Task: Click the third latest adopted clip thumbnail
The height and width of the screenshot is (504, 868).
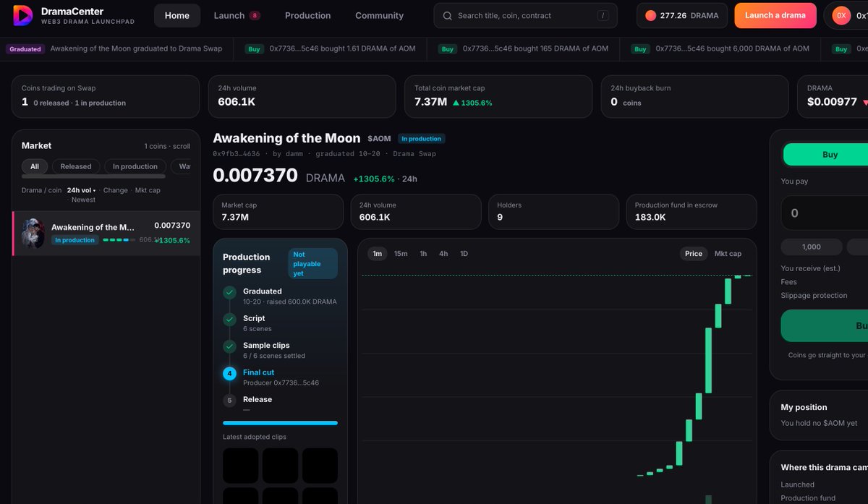Action: (320, 466)
